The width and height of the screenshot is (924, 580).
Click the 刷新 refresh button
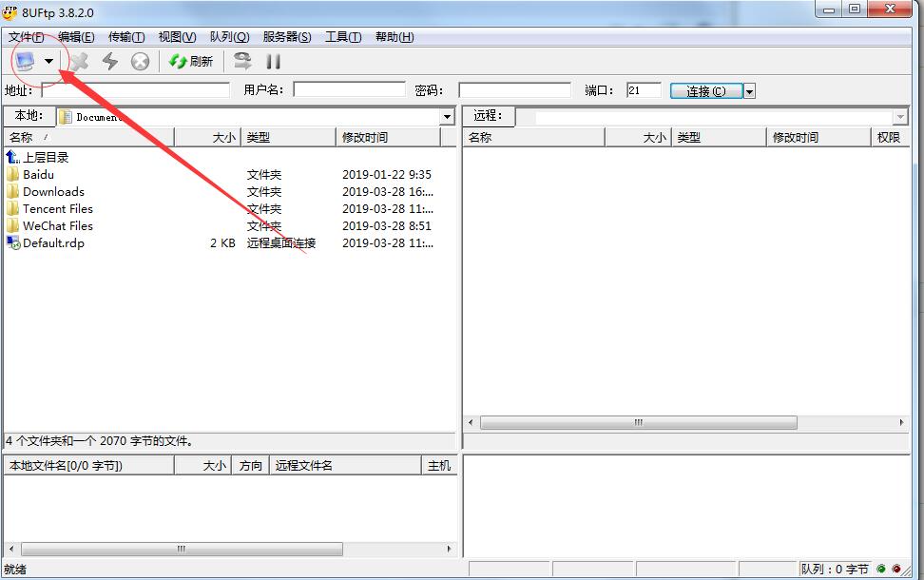click(x=190, y=61)
